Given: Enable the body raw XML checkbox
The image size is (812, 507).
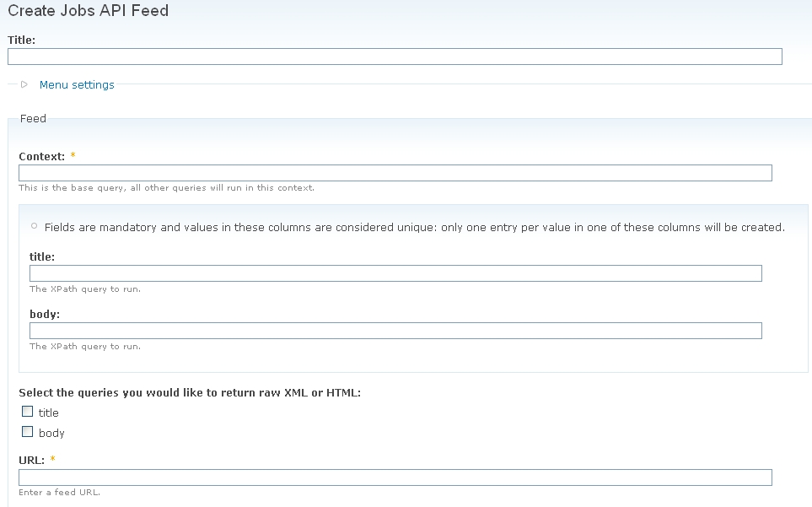Looking at the screenshot, I should (x=27, y=431).
